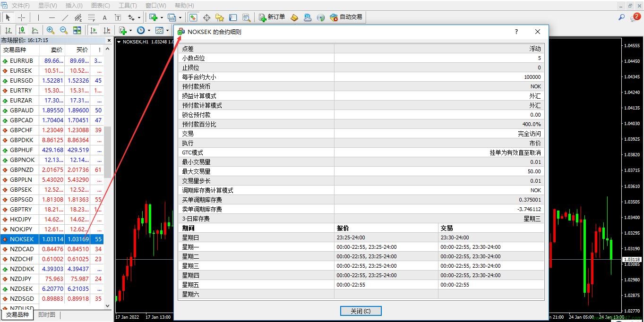Switch chart to candlestick mode

click(21, 30)
